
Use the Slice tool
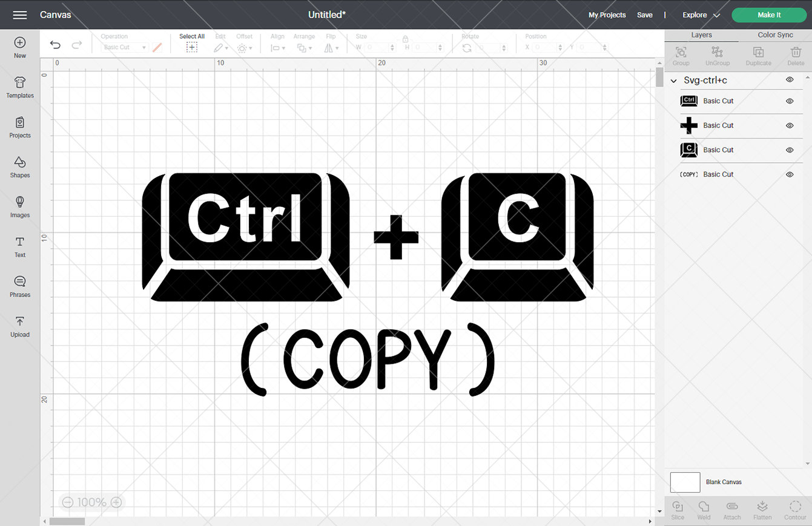pyautogui.click(x=678, y=510)
